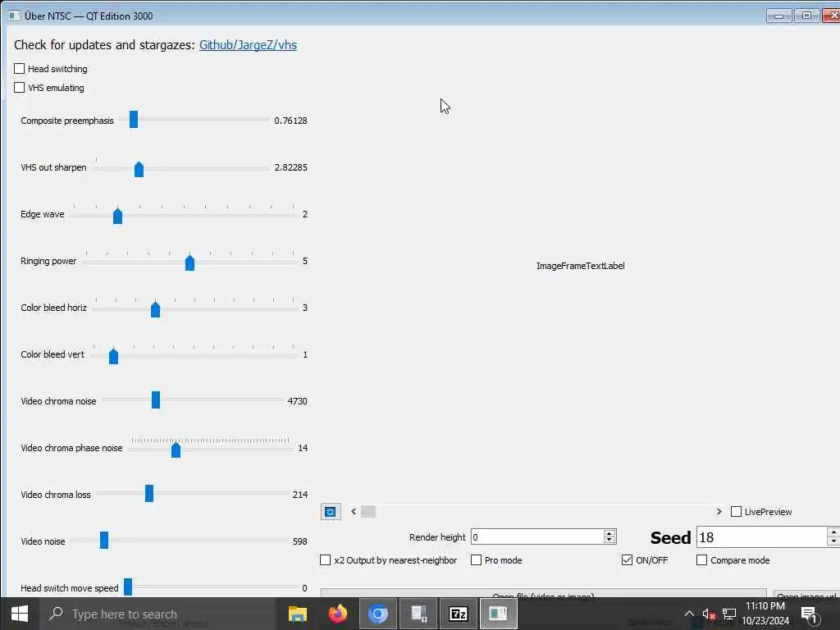Click the Ringing power slider handle

pos(189,262)
